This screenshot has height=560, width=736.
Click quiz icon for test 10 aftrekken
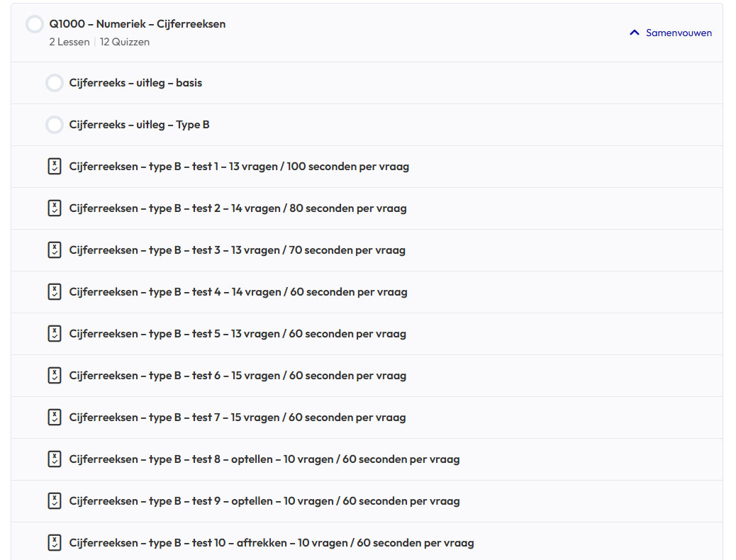[55, 543]
